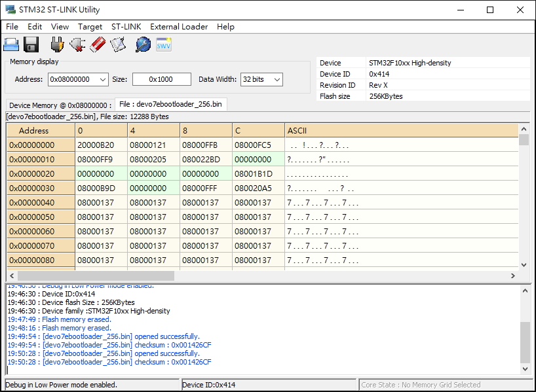The width and height of the screenshot is (536, 392).
Task: Select the File devo7ebootloader_256.bin tab
Action: [170, 104]
